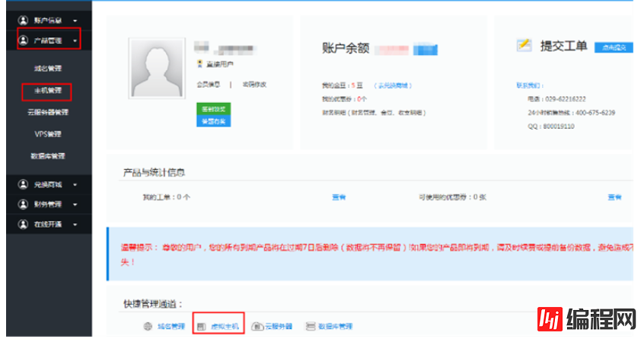The width and height of the screenshot is (644, 339).
Task: Open 主机管理 in the sidebar
Action: tap(46, 91)
